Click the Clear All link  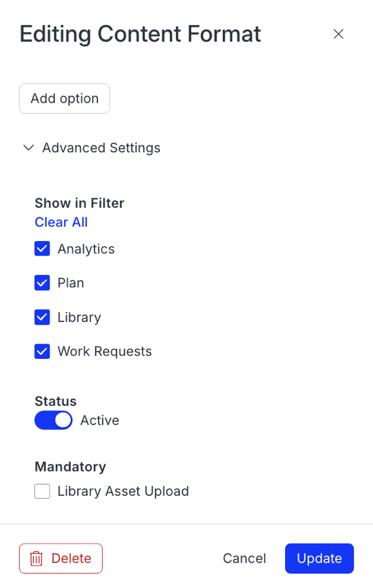point(61,222)
